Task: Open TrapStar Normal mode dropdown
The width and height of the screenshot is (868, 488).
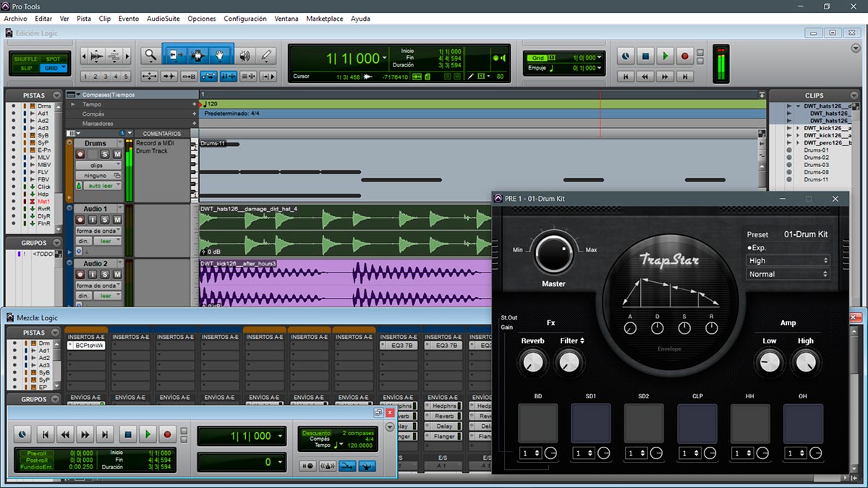Action: pos(788,274)
